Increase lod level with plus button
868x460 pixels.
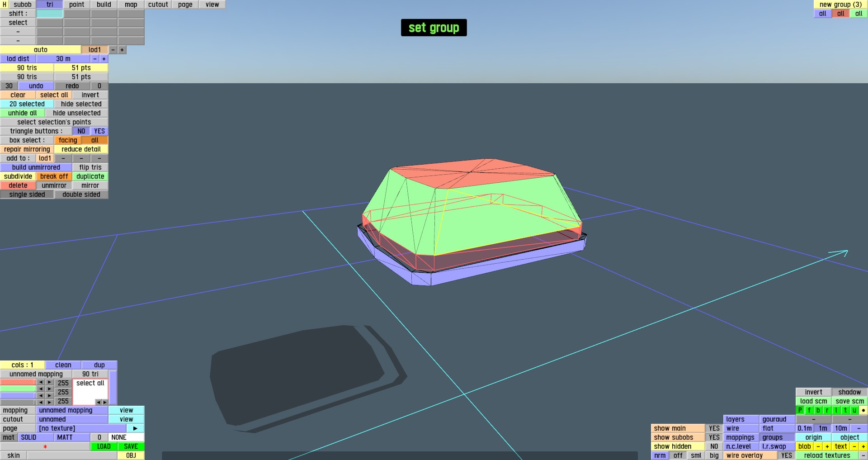(x=122, y=50)
